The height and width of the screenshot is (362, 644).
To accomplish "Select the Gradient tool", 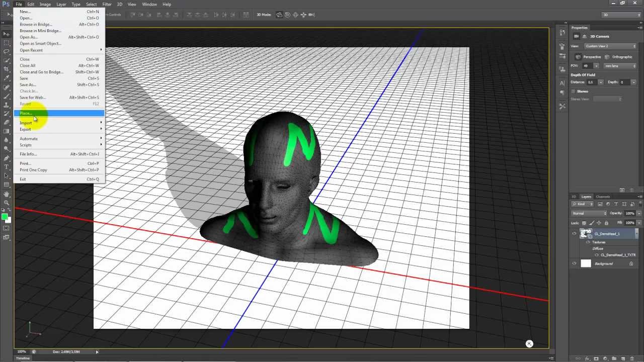I will [6, 131].
